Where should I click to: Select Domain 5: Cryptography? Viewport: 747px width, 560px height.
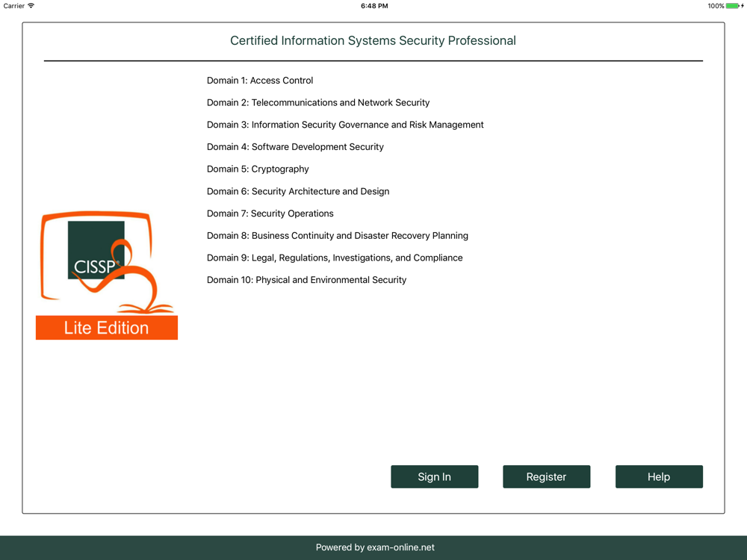258,169
